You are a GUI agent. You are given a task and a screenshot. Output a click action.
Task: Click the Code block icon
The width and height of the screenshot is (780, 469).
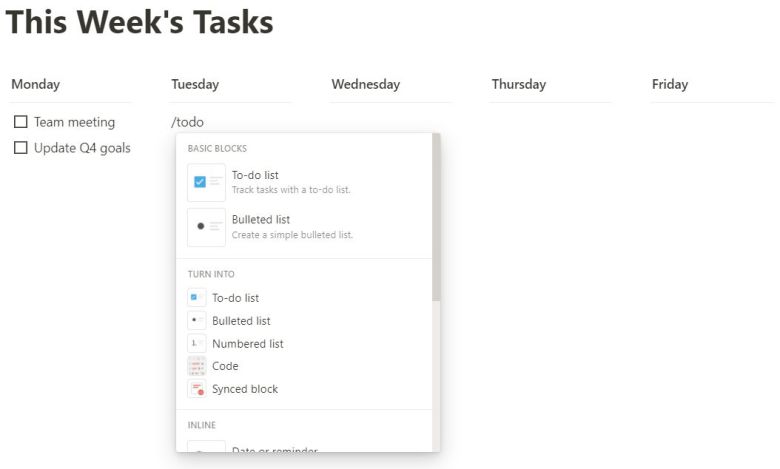(196, 367)
